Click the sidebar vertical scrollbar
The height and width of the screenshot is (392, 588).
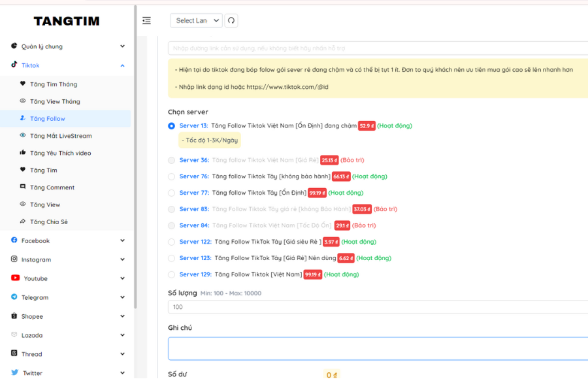(135, 157)
